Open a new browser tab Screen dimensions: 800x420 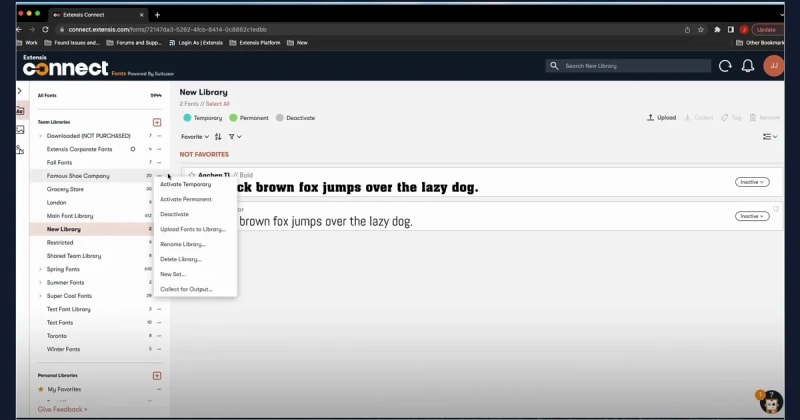point(157,15)
